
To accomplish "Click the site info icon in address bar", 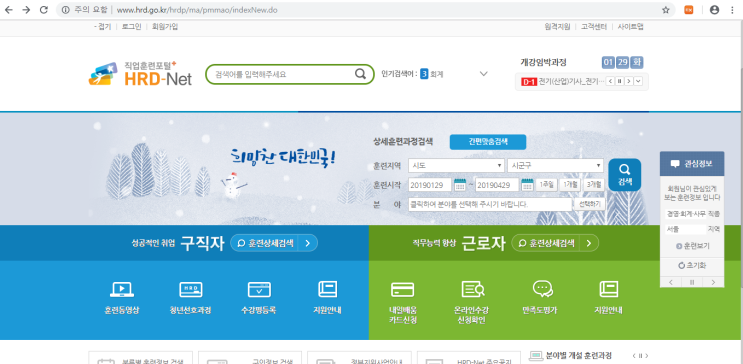I will point(65,10).
